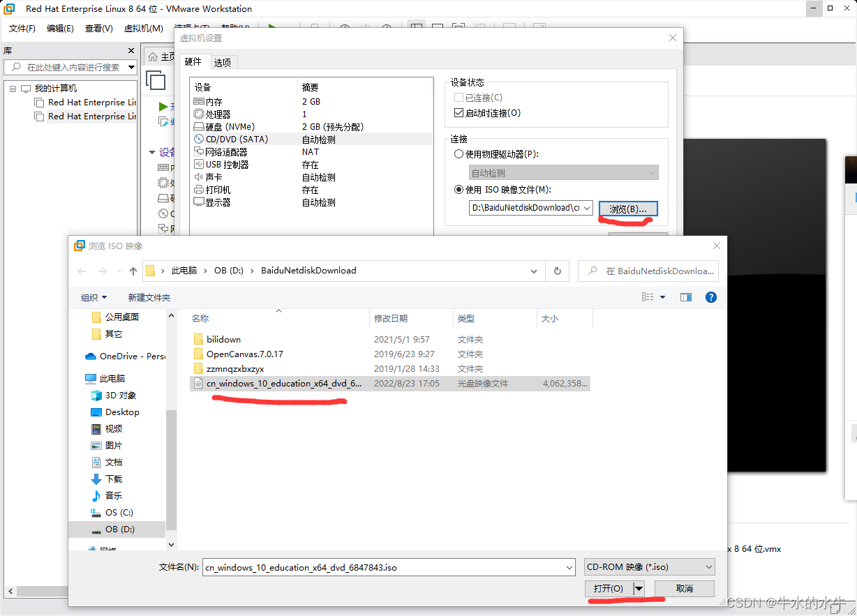Toggle the preview pane in file dialog
Screen dimensions: 857x616
(686, 297)
